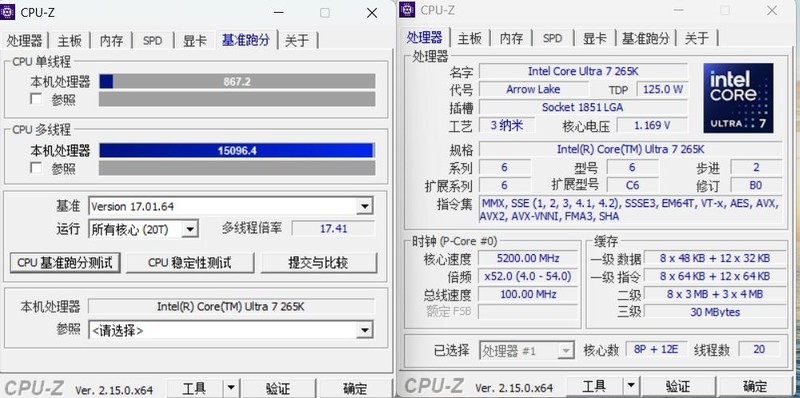The width and height of the screenshot is (800, 398).
Task: Switch to 内存 tab in left window
Action: 111,41
